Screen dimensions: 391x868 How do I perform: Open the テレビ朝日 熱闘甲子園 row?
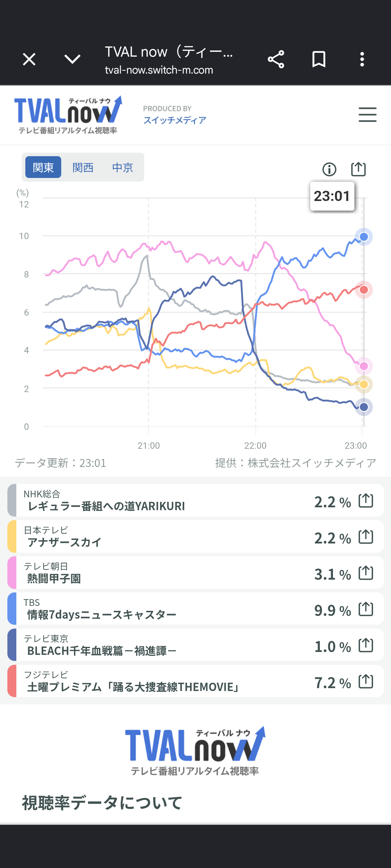point(195,573)
